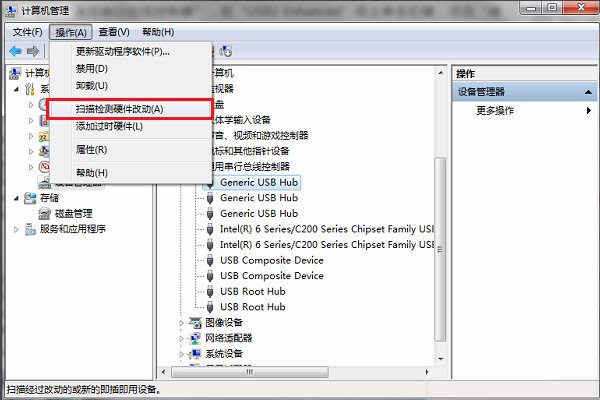
Task: Click the 系统工具 wrench icon
Action: [x=30, y=89]
